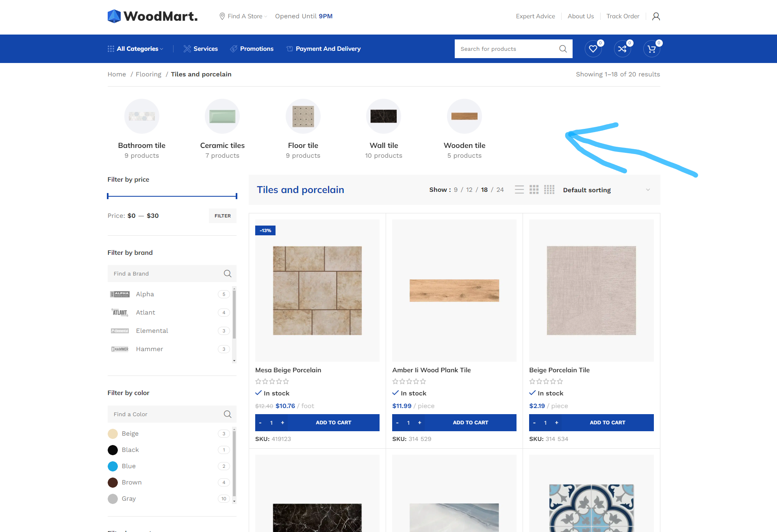Image resolution: width=777 pixels, height=532 pixels.
Task: Show 24 products per page
Action: pos(500,190)
